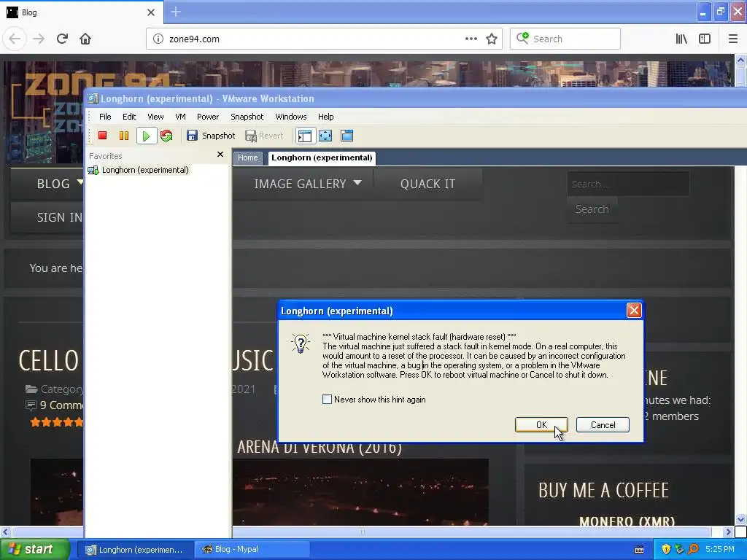Screen dimensions: 747x560
Task: Click the browser Forward arrow
Action: coord(39,39)
